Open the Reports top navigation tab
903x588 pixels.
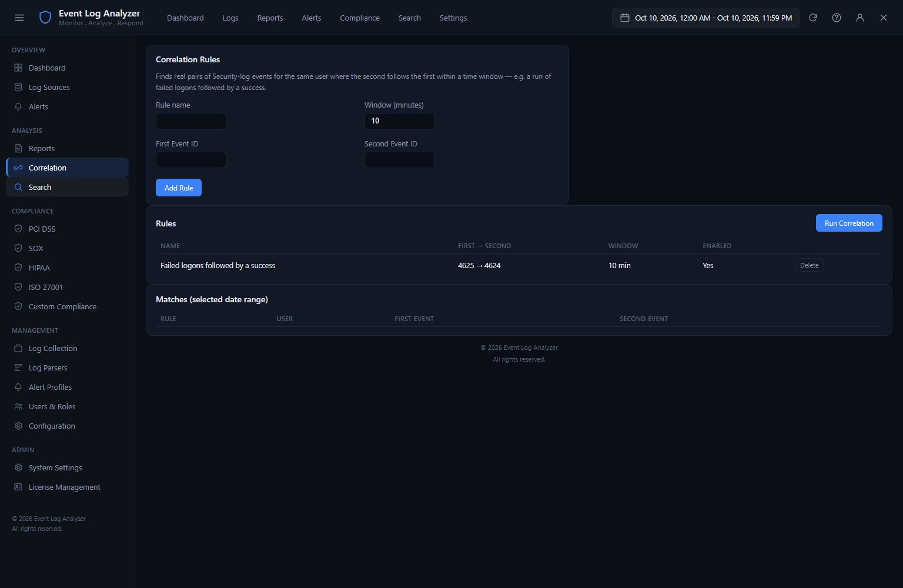(270, 18)
